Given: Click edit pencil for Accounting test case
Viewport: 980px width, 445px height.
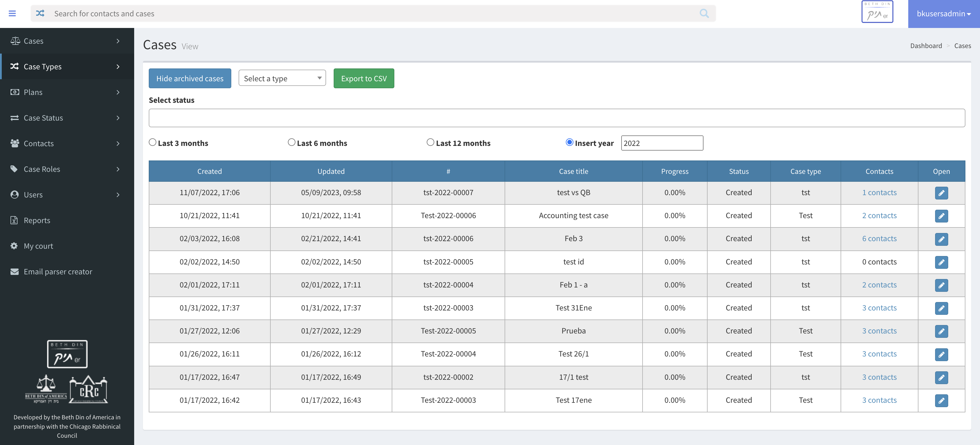Looking at the screenshot, I should point(941,216).
